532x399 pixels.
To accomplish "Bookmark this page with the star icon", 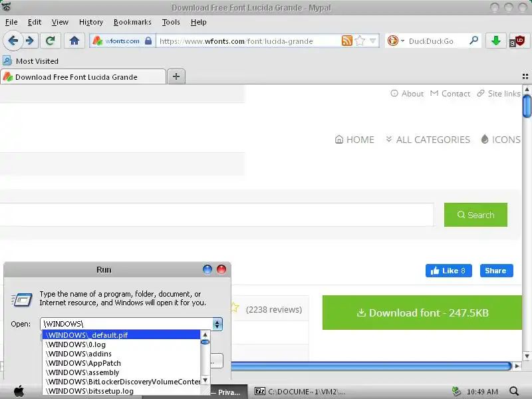I will [x=360, y=41].
